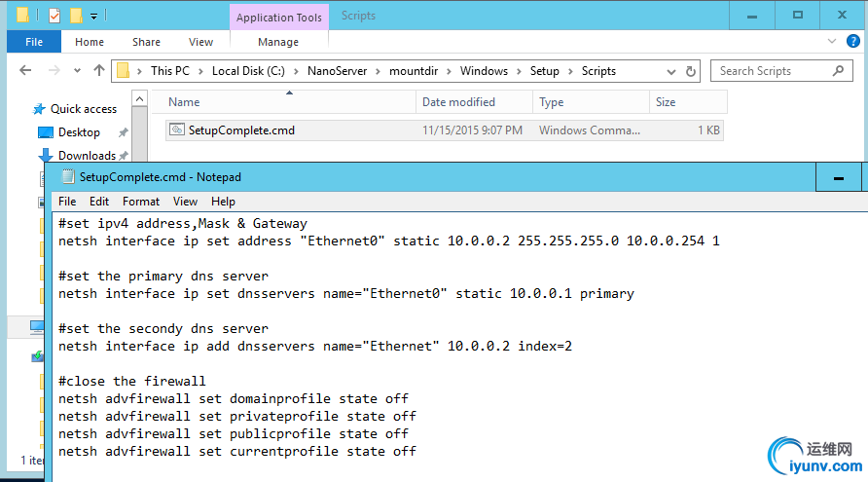Click the SetupComplete.cmd file icon
The height and width of the screenshot is (482, 868).
176,130
